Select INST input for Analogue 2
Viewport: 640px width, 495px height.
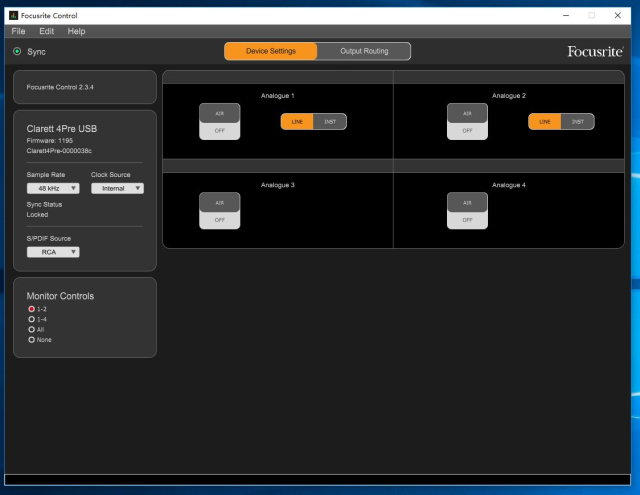[x=578, y=122]
